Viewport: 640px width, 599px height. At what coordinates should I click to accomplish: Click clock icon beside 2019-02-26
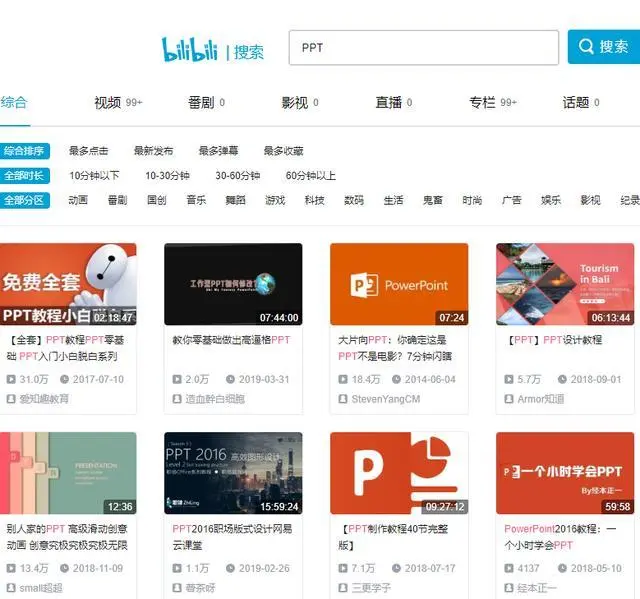[231, 568]
